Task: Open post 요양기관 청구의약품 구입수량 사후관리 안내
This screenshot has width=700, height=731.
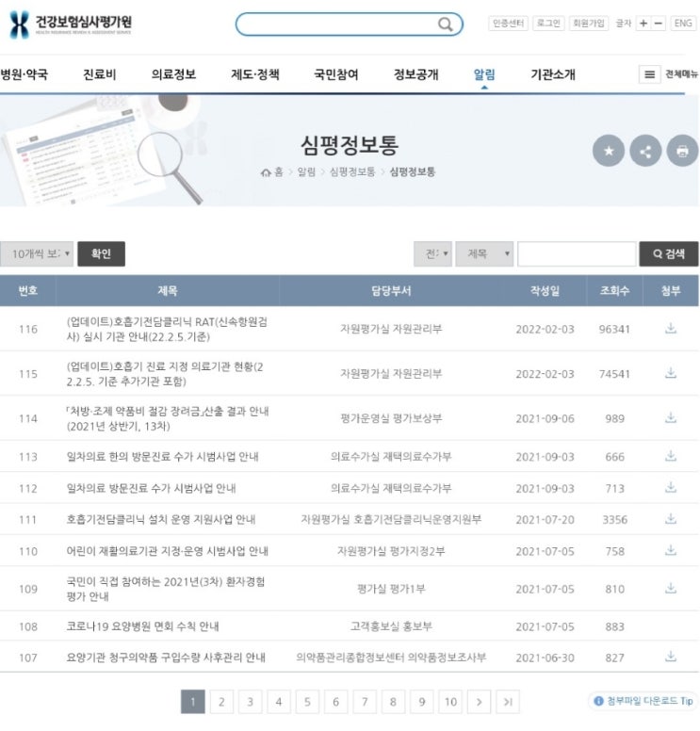Action: click(x=166, y=658)
